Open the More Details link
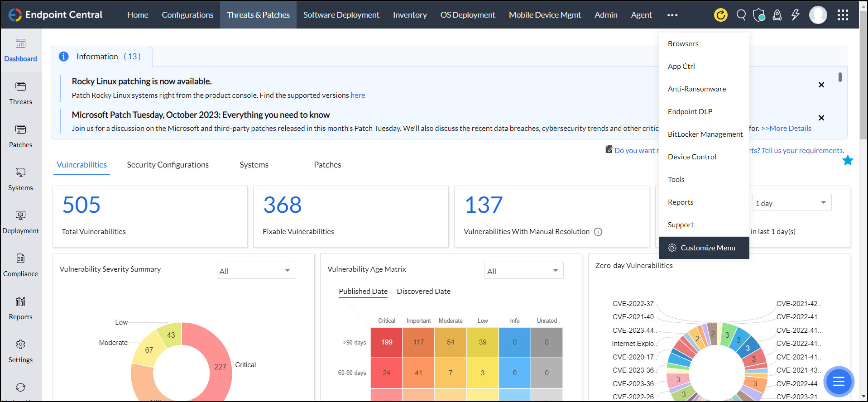 (786, 128)
